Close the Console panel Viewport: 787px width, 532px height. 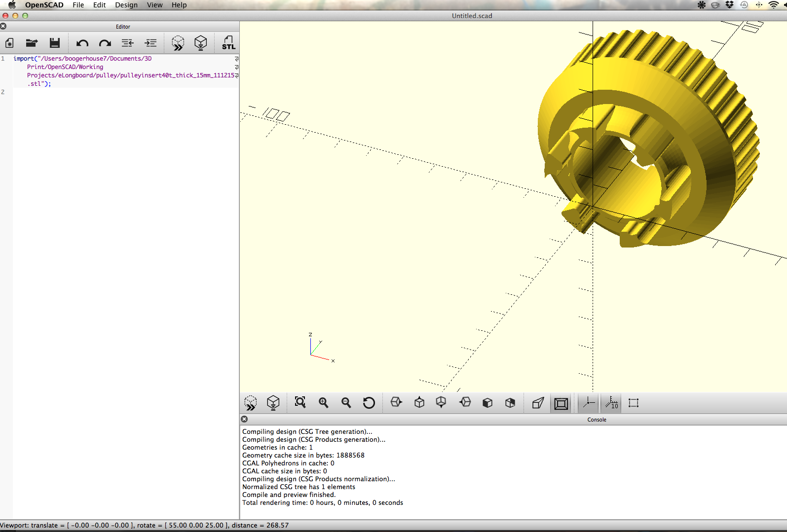point(244,419)
